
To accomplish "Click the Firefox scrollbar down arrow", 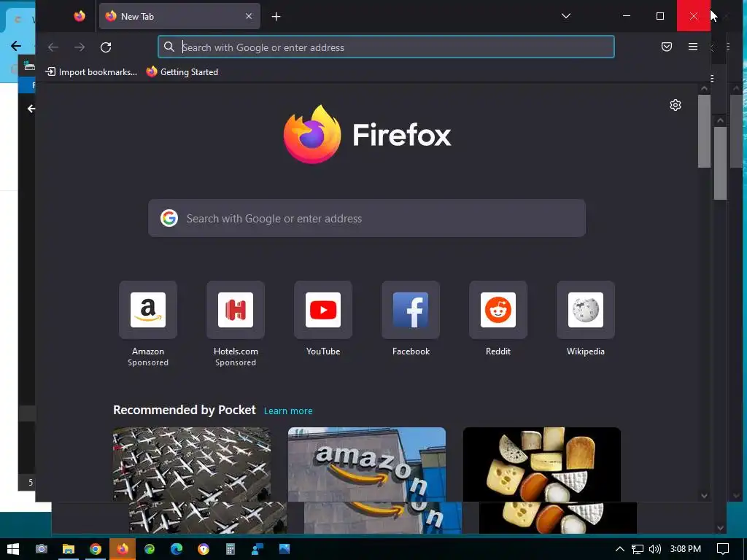I will click(704, 496).
